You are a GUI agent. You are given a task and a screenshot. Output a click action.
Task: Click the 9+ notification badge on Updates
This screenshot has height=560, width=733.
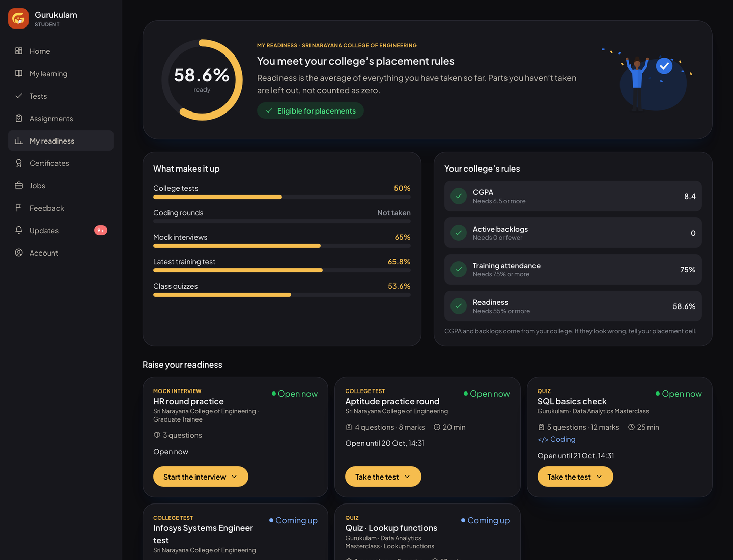coord(101,230)
